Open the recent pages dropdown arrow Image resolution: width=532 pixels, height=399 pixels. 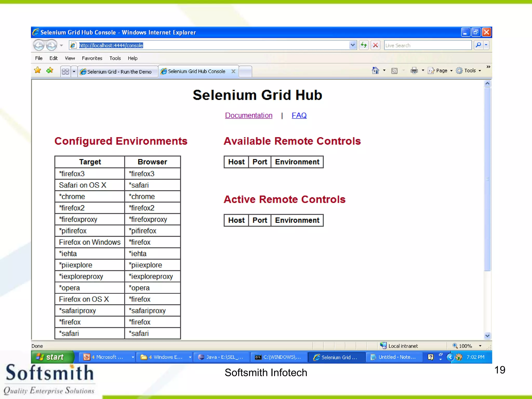coord(61,45)
